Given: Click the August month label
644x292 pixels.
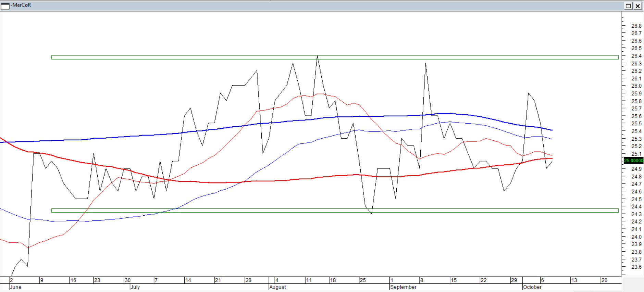Looking at the screenshot, I should (x=277, y=287).
